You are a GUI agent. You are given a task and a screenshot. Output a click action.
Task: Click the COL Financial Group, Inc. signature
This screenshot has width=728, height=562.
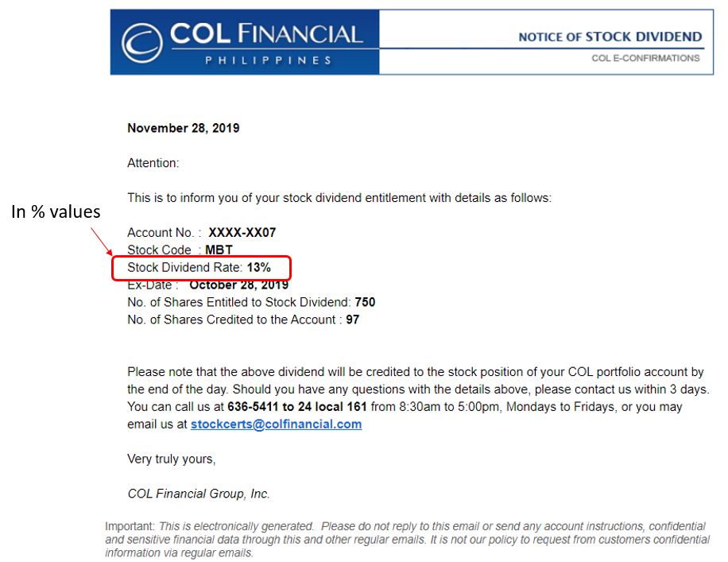199,494
